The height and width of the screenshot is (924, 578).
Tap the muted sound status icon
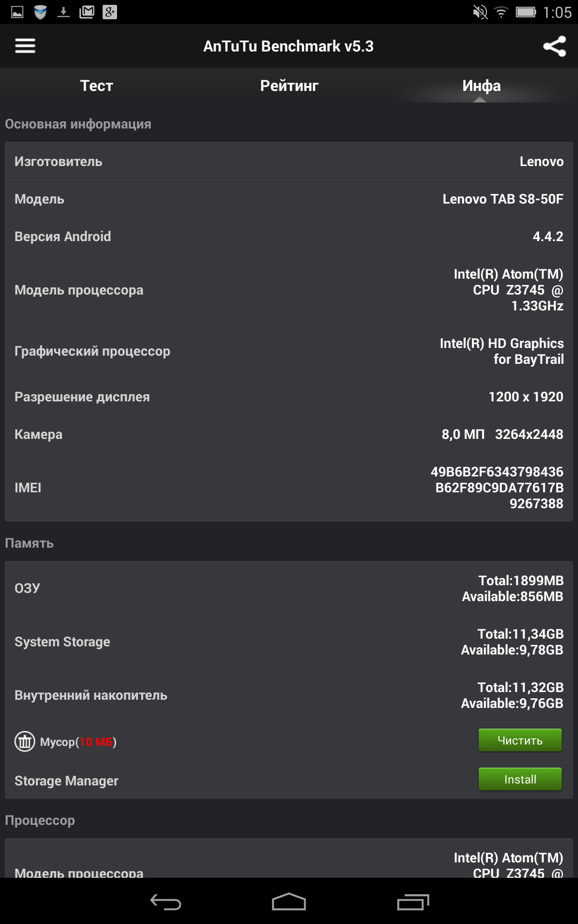[480, 12]
